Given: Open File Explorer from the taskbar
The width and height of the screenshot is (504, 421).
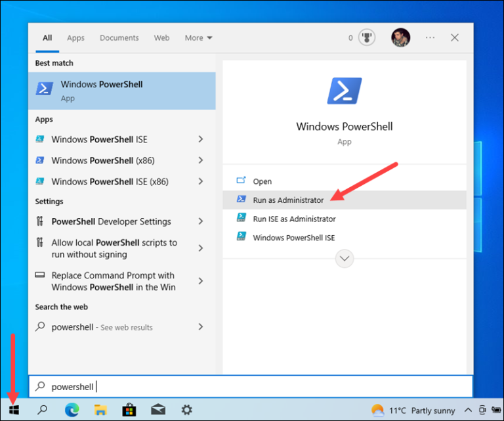Looking at the screenshot, I should [x=100, y=410].
